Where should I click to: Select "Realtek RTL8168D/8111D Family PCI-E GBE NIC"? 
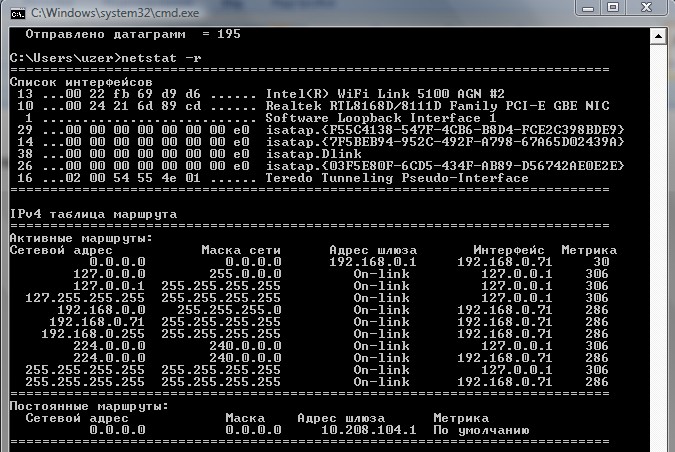(x=437, y=106)
